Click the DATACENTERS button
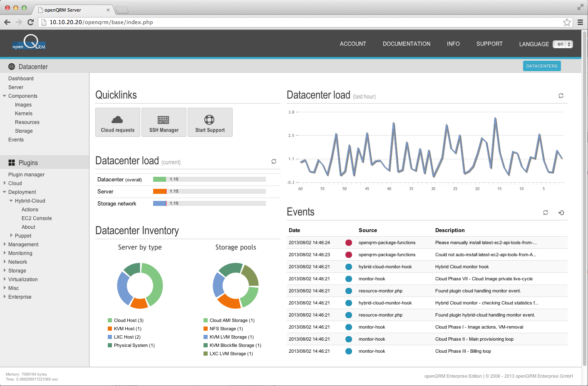 (541, 66)
